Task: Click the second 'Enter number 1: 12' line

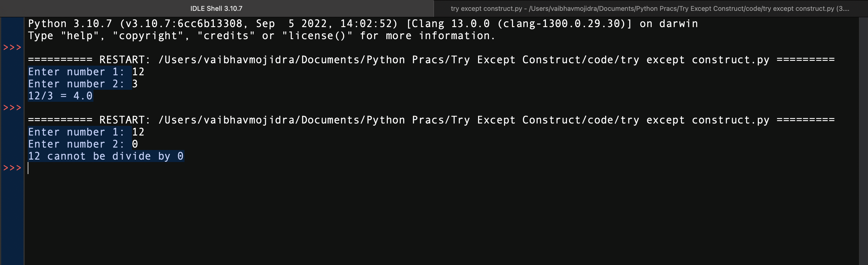Action: coord(86,132)
